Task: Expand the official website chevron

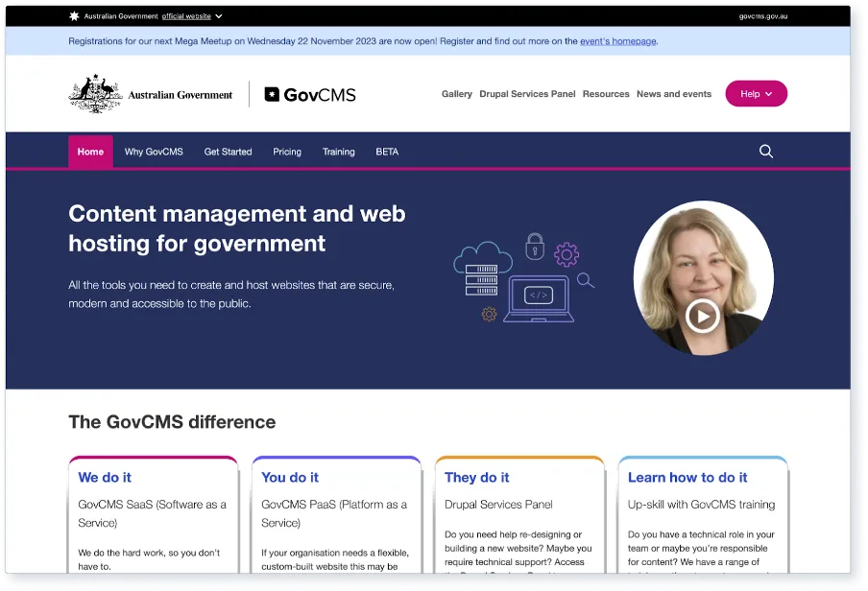Action: (x=219, y=16)
